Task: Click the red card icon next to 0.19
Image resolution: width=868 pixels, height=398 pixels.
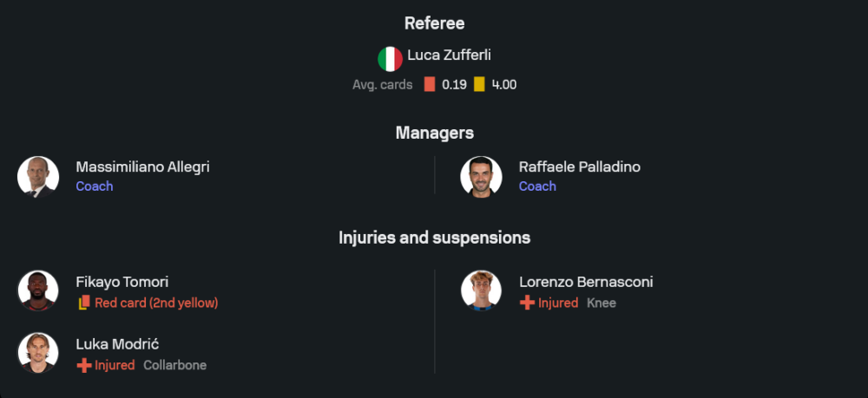Action: (x=430, y=85)
